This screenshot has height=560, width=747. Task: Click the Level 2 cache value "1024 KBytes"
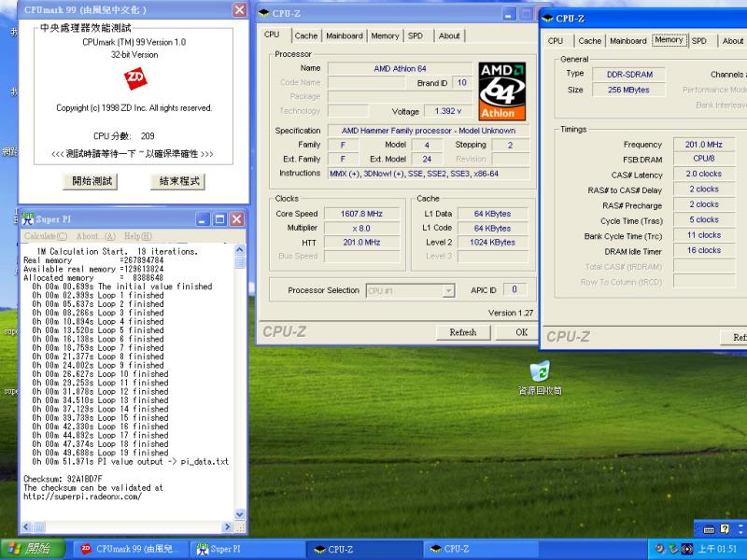coord(493,242)
